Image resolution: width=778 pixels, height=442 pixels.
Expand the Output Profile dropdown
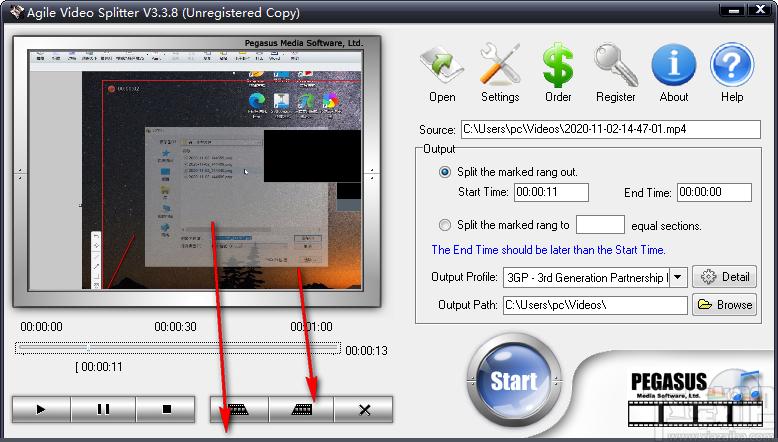[x=678, y=277]
